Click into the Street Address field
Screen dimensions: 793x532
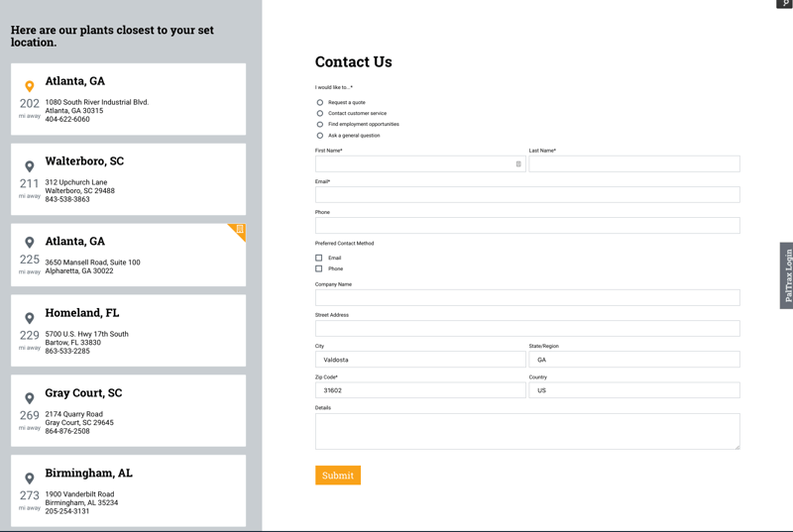click(x=527, y=328)
